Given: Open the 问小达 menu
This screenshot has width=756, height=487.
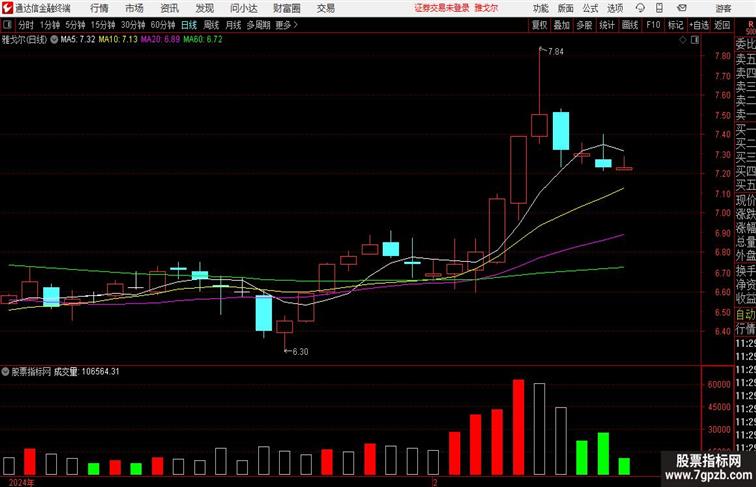Looking at the screenshot, I should tap(244, 8).
